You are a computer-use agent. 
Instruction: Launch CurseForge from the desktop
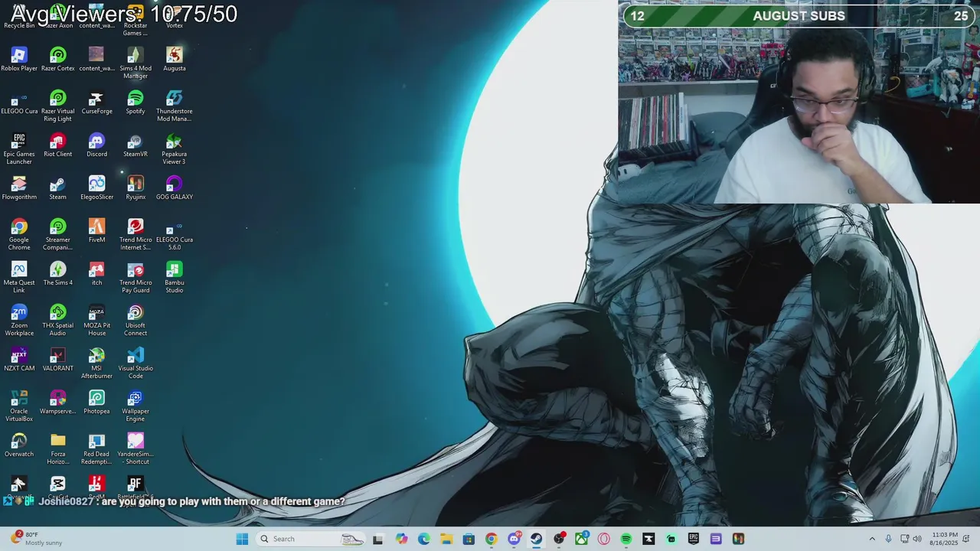[96, 103]
